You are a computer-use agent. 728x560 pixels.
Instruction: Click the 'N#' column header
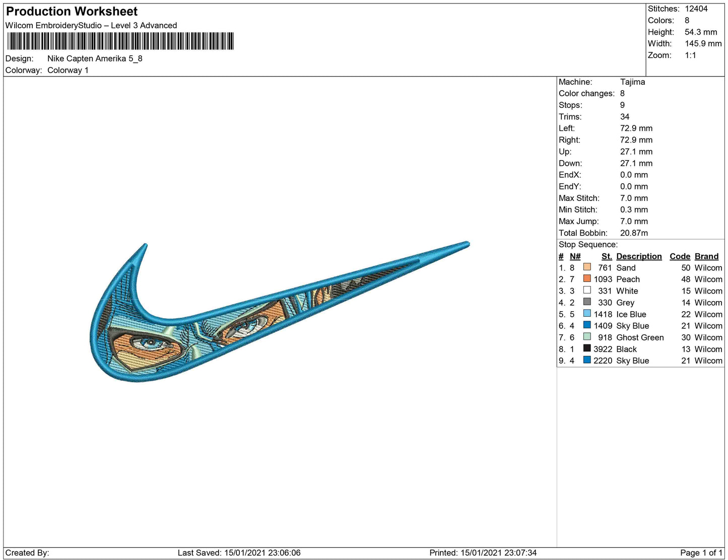point(575,256)
